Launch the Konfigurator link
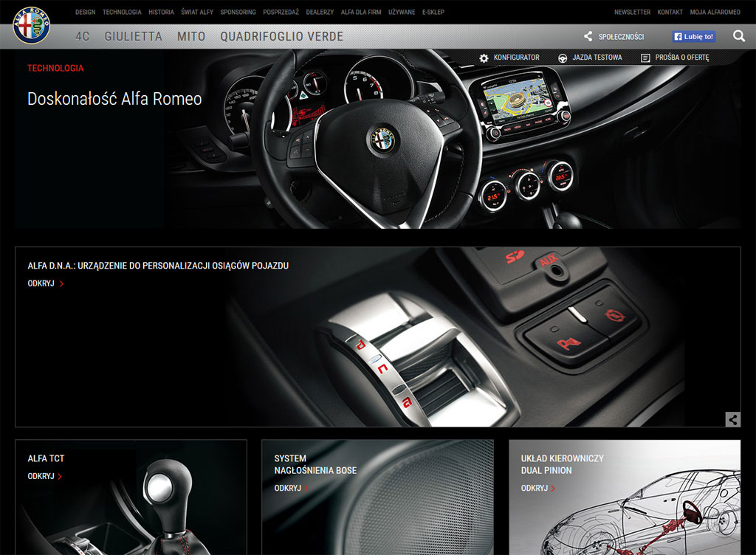This screenshot has height=555, width=756. pyautogui.click(x=516, y=58)
